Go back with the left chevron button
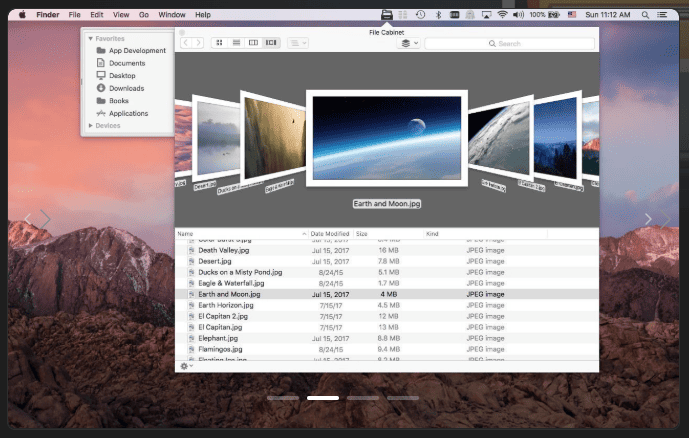 click(x=186, y=43)
